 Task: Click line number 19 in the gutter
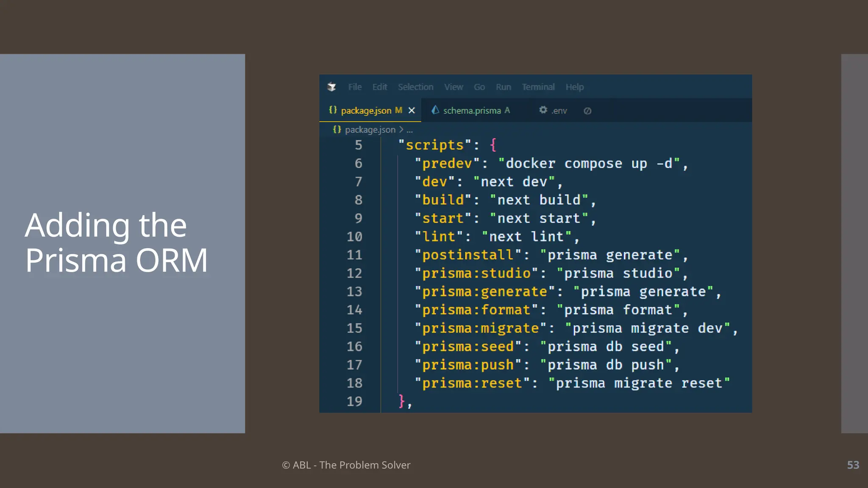(x=354, y=402)
